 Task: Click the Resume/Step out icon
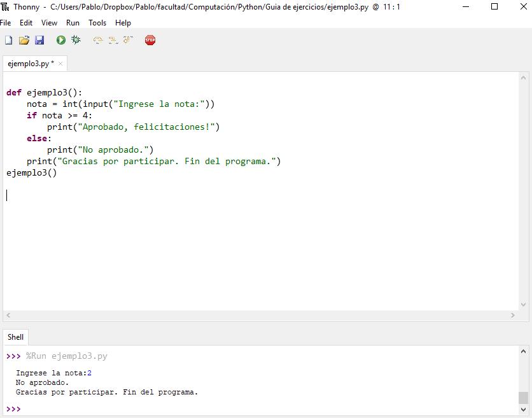[127, 39]
